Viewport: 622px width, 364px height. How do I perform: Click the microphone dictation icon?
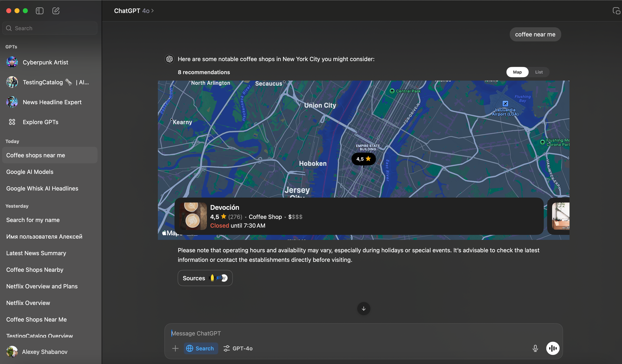[x=535, y=348]
